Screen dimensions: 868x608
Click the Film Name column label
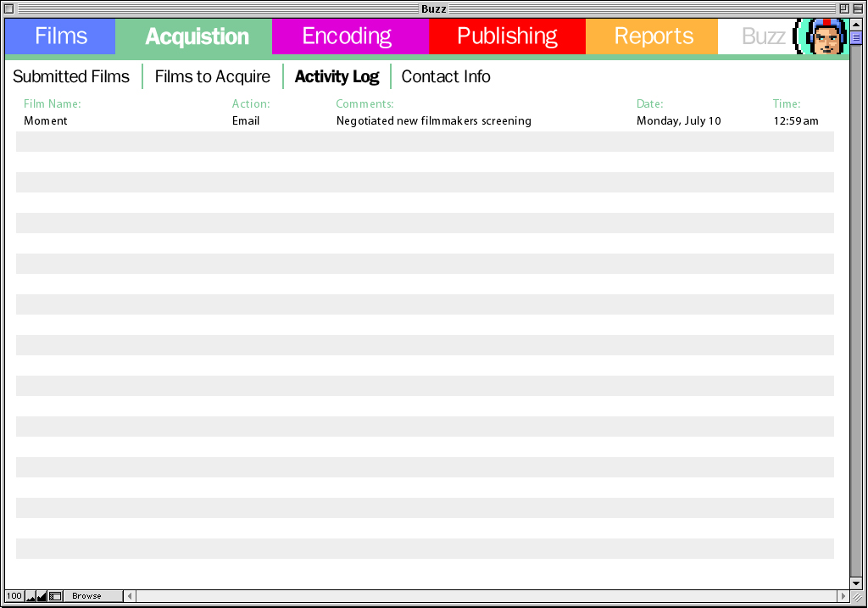click(x=52, y=103)
